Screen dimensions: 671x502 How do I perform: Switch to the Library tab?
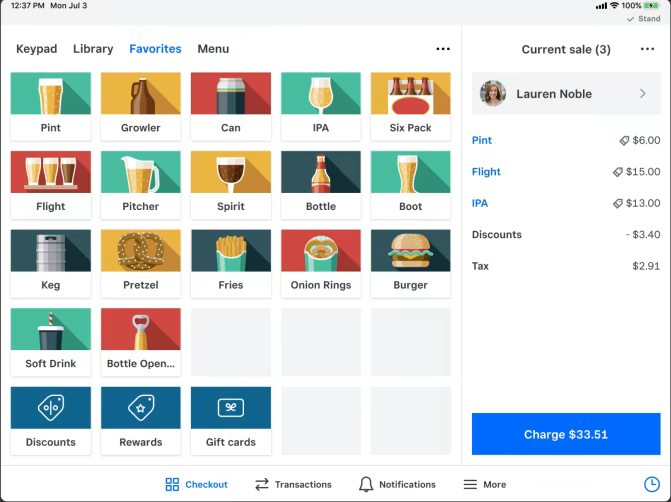[x=93, y=49]
